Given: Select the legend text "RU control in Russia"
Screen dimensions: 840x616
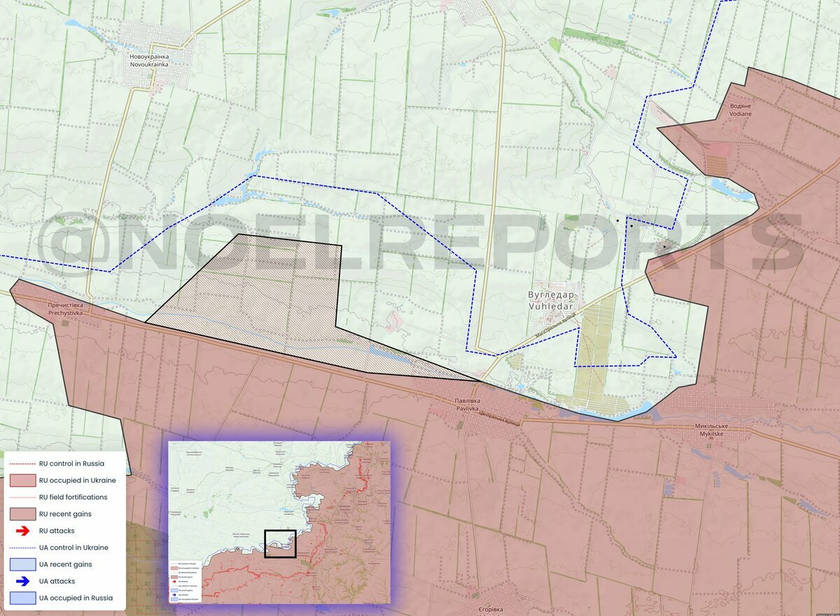Looking at the screenshot, I should (x=71, y=463).
